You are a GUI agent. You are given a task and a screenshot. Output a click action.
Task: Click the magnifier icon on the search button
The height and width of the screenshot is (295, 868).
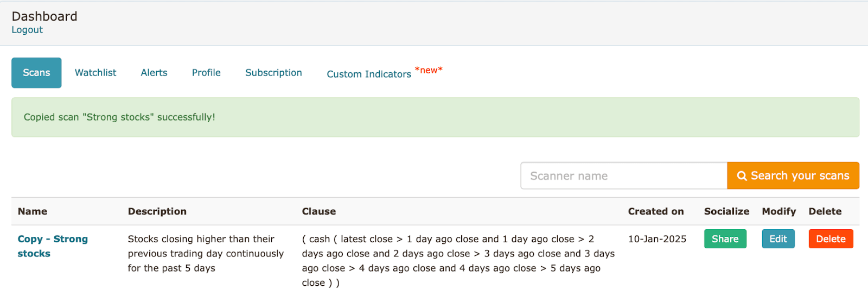coord(742,176)
